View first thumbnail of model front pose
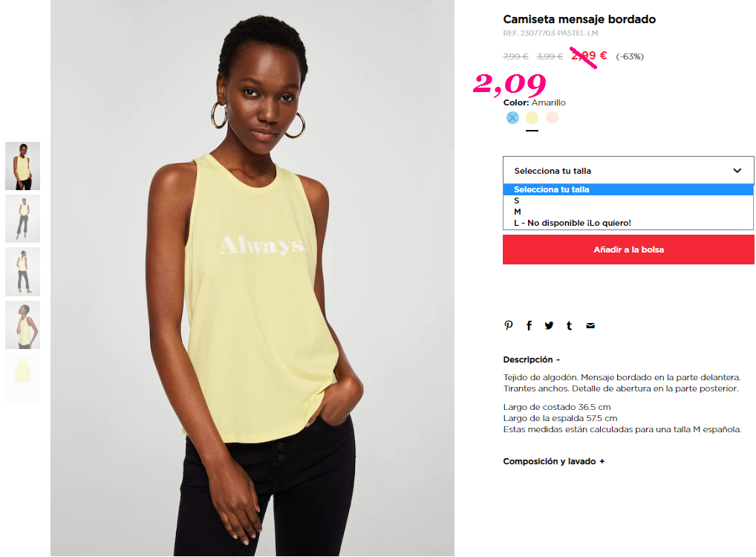 (x=23, y=166)
